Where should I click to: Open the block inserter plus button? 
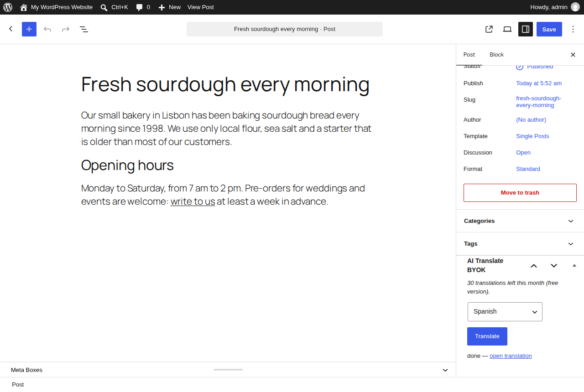pyautogui.click(x=29, y=29)
